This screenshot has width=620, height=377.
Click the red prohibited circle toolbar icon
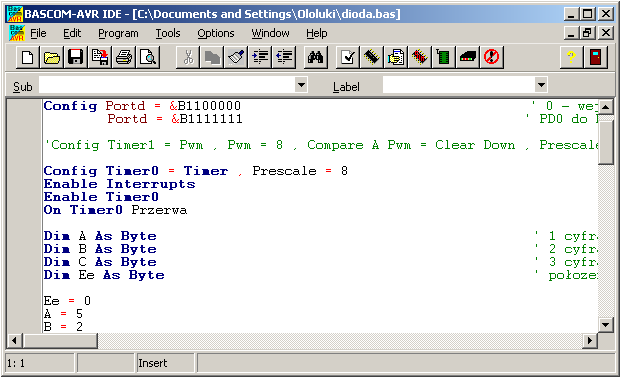click(492, 58)
